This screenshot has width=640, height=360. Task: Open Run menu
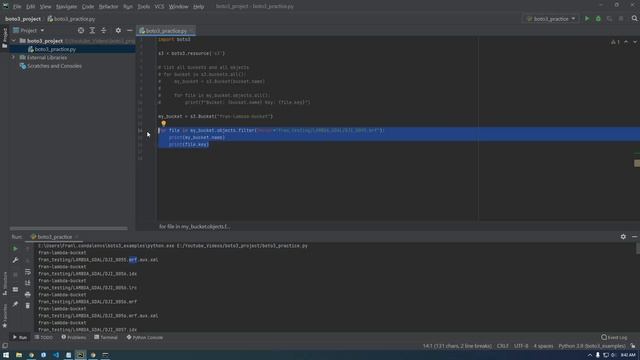tap(128, 7)
